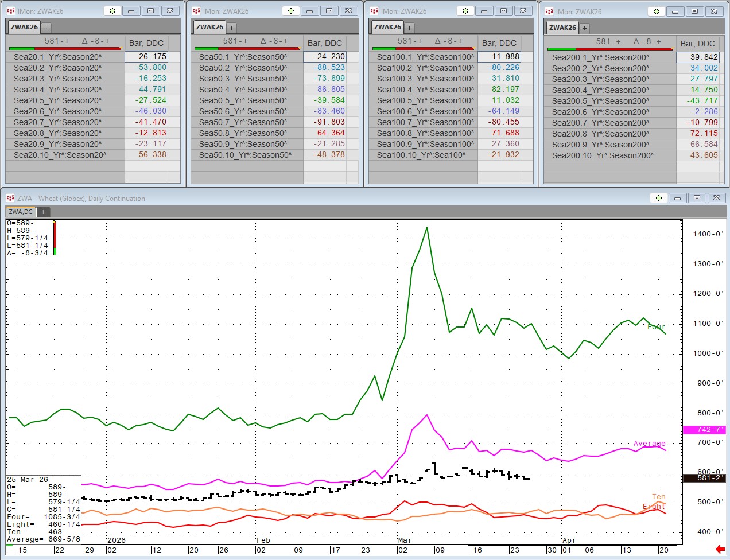Click the circle icon in the Season100 monitor title bar
This screenshot has width=730, height=560.
coord(465,11)
